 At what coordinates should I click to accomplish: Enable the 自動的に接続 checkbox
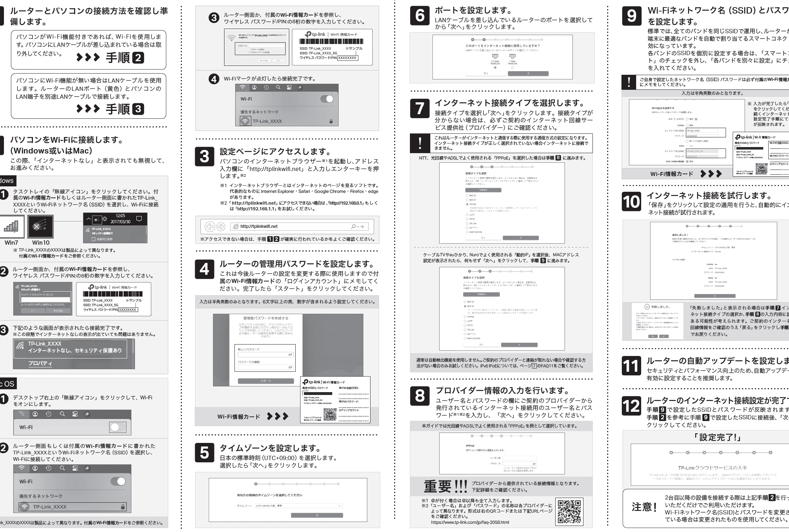(x=93, y=239)
